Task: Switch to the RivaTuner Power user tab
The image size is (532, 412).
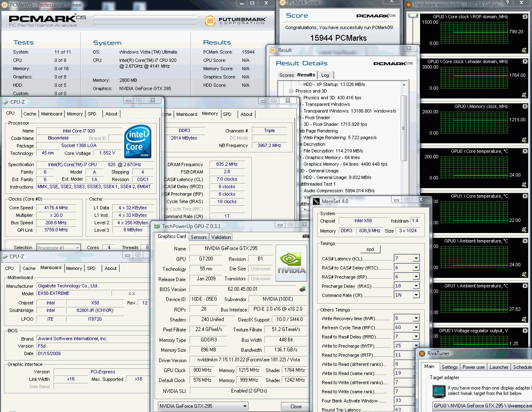Action: click(474, 367)
